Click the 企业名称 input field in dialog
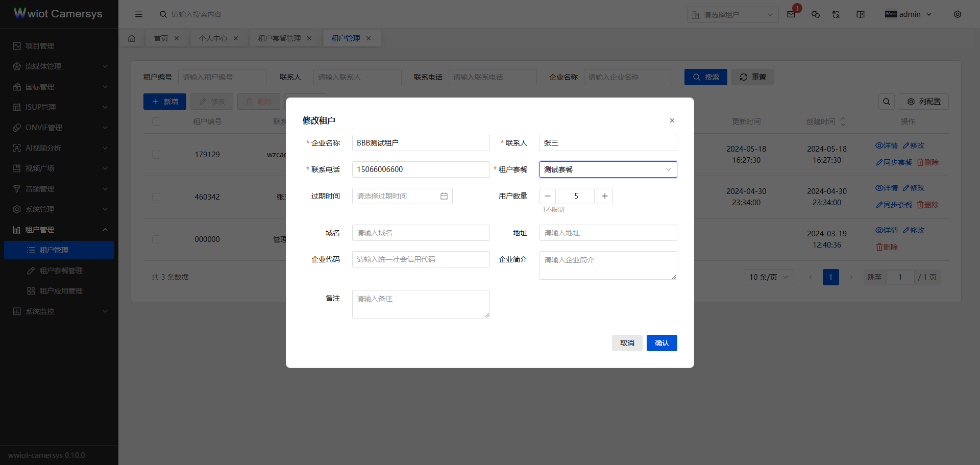This screenshot has height=465, width=980. click(421, 143)
